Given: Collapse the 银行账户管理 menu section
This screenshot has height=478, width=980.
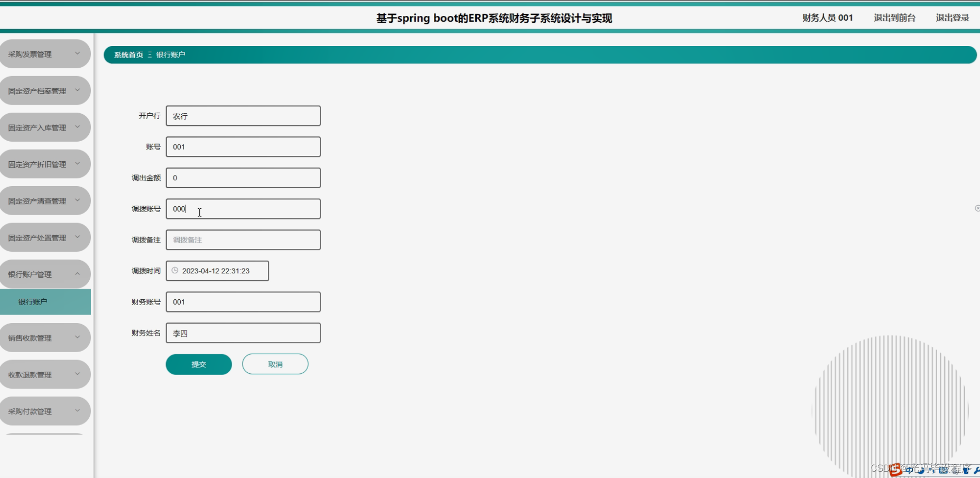Looking at the screenshot, I should (45, 274).
